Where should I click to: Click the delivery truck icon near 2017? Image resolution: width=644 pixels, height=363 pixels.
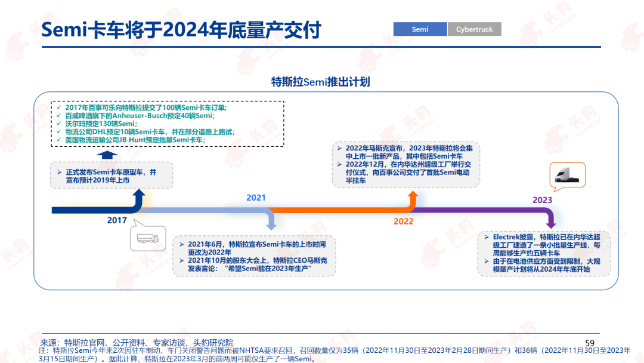pos(148,238)
